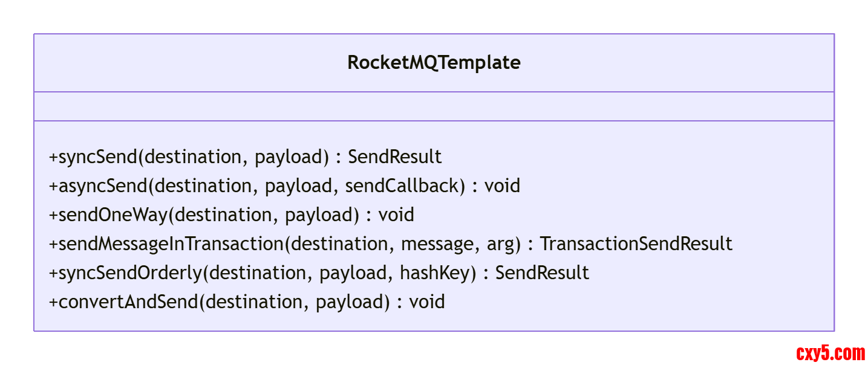Click void return type of sendOneWay
Viewport: 868px width, 365px height.
click(396, 215)
